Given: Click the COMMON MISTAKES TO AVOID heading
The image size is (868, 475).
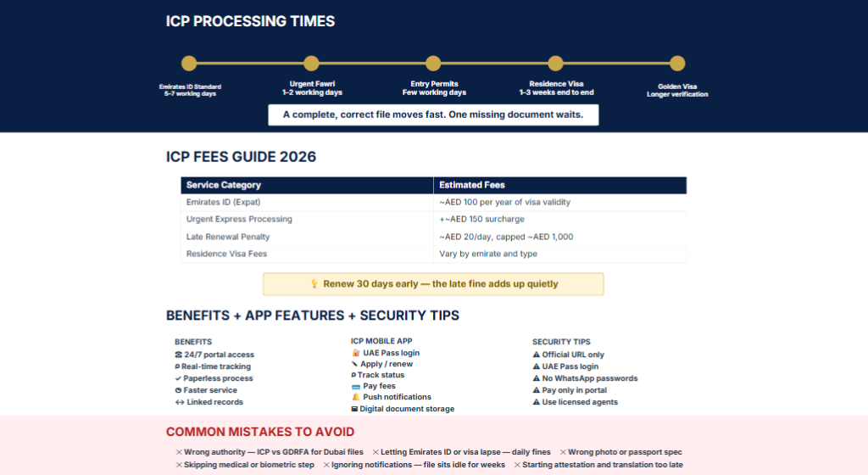Looking at the screenshot, I should tap(259, 432).
